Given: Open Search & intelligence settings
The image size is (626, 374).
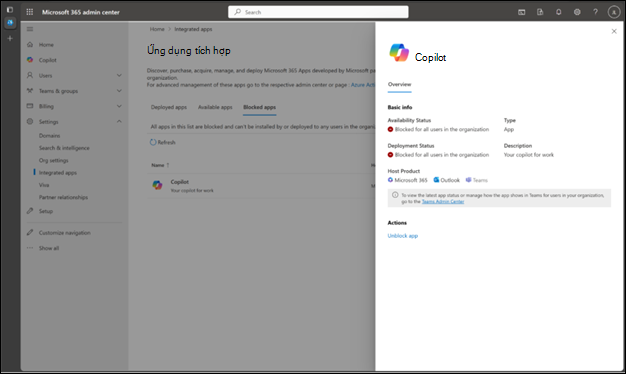Looking at the screenshot, I should (64, 148).
